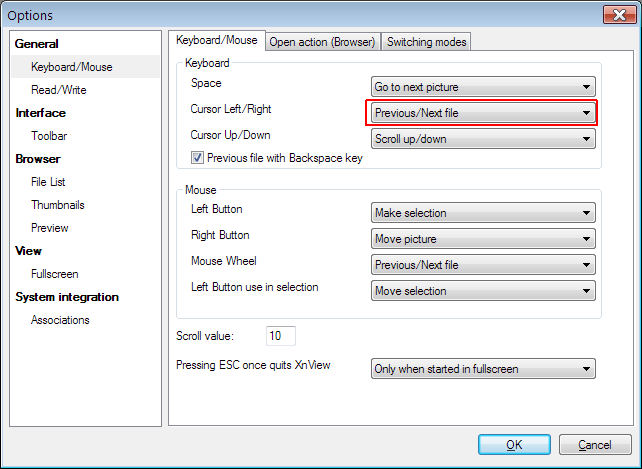The width and height of the screenshot is (642, 469).
Task: Open Left Button use in selection dropdown
Action: [x=483, y=291]
